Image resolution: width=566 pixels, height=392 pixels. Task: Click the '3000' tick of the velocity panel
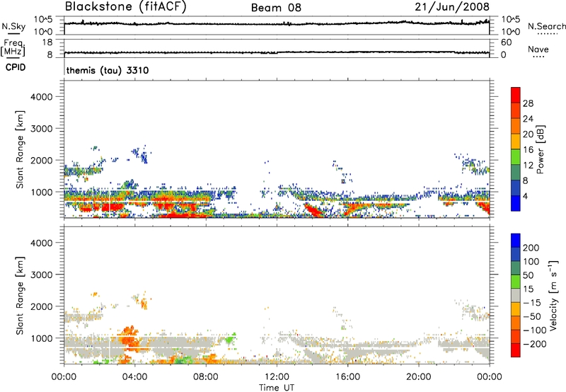pos(41,275)
